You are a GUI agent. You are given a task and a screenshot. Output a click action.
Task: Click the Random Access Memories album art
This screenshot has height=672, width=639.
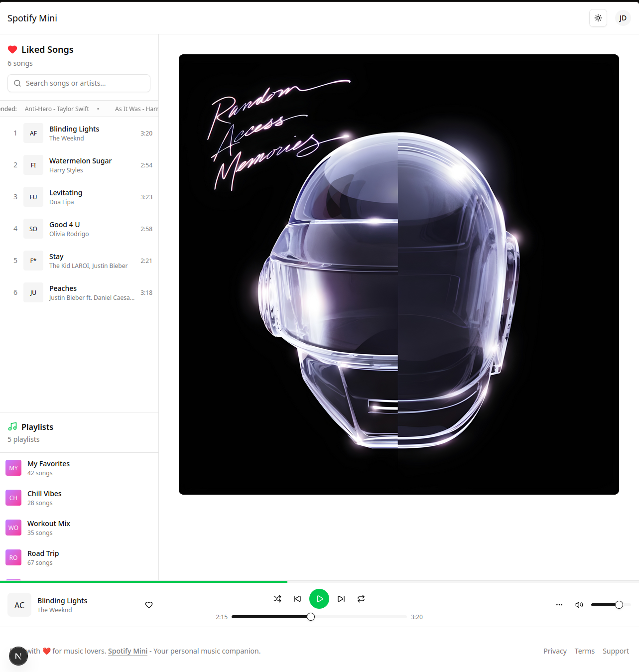click(399, 274)
